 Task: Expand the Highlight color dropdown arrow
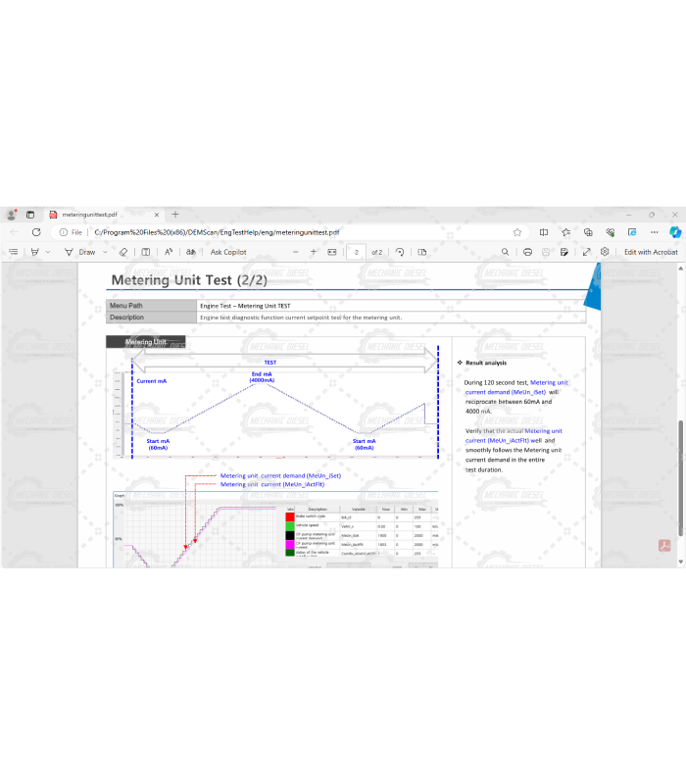[x=48, y=252]
